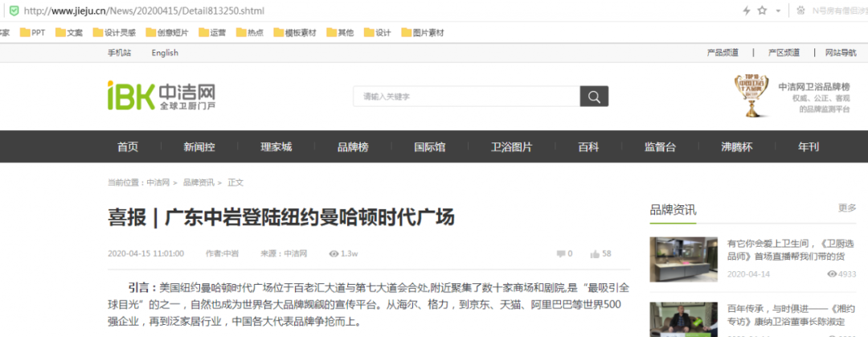Click the 品牌资讯 breadcrumb link
The height and width of the screenshot is (337, 868).
199,183
